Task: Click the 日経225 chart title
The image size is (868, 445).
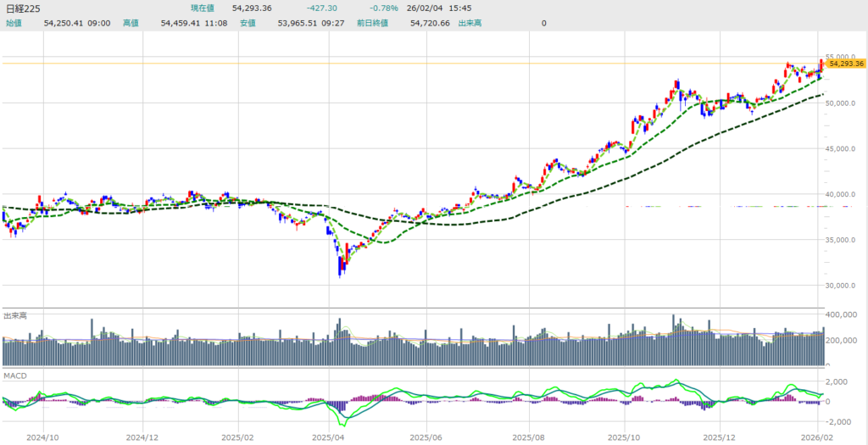Action: coord(22,8)
